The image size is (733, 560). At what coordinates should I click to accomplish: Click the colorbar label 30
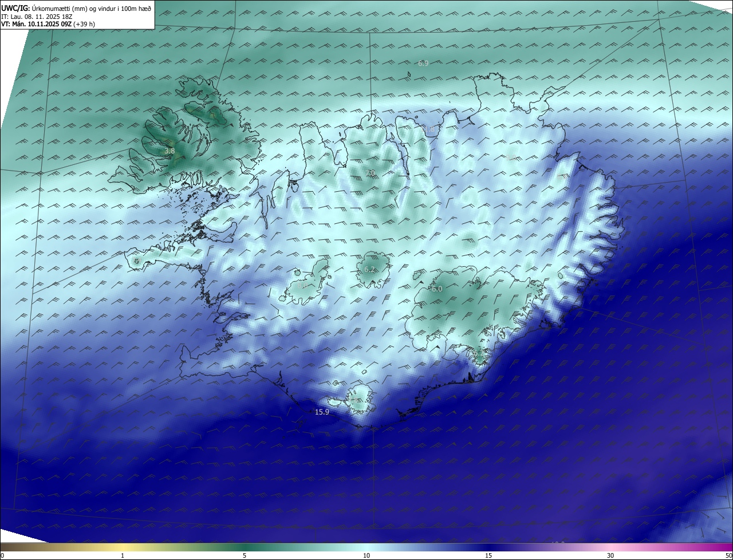[610, 555]
